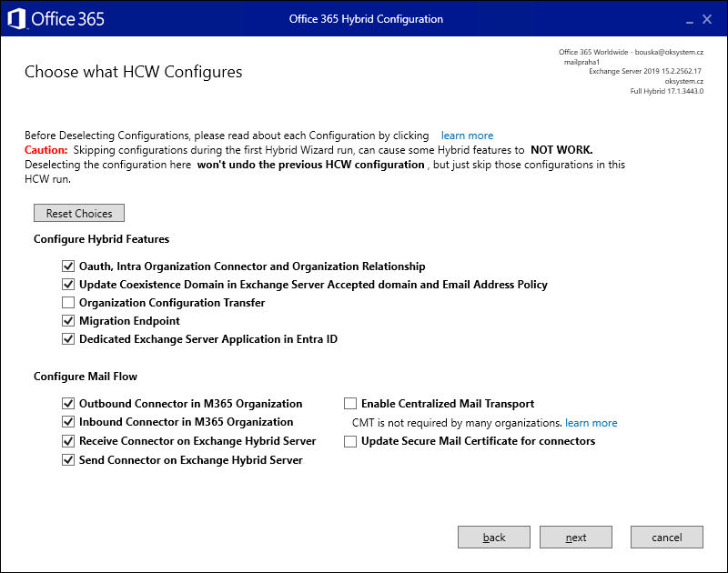Enable Organization Configuration Transfer

point(68,302)
